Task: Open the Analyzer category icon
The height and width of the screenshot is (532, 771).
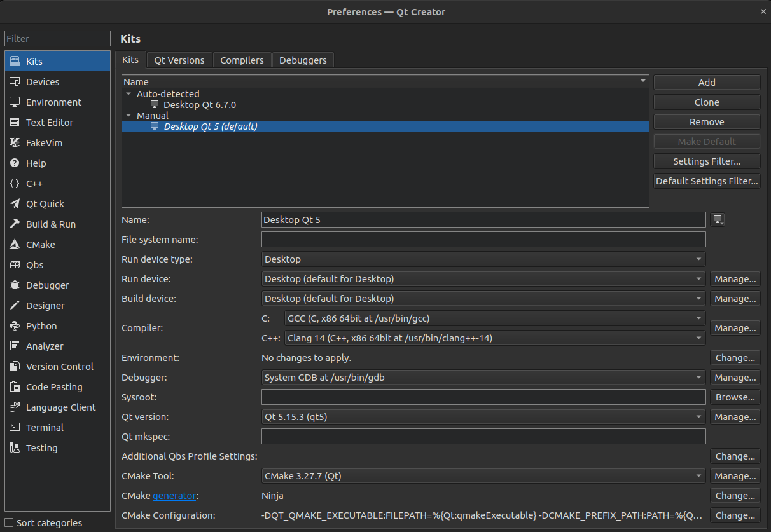Action: pos(15,346)
